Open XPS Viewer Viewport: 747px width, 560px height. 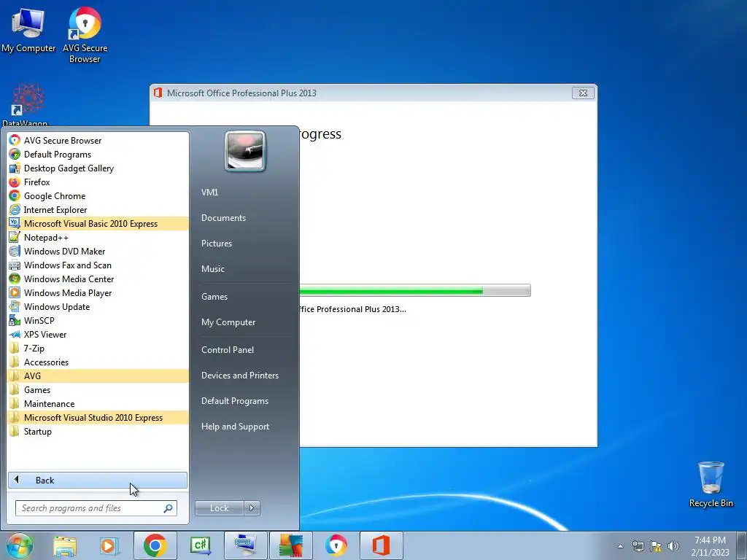(x=98, y=334)
